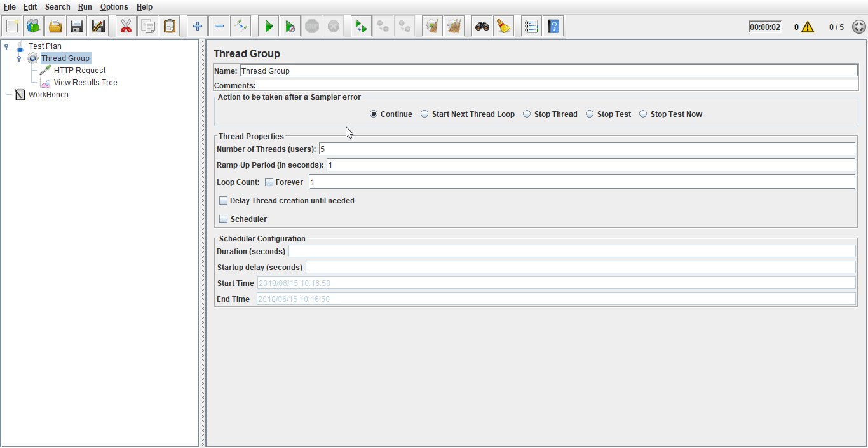The height and width of the screenshot is (448, 868).
Task: Start test without pauses using crossed-out play icon
Action: click(290, 25)
